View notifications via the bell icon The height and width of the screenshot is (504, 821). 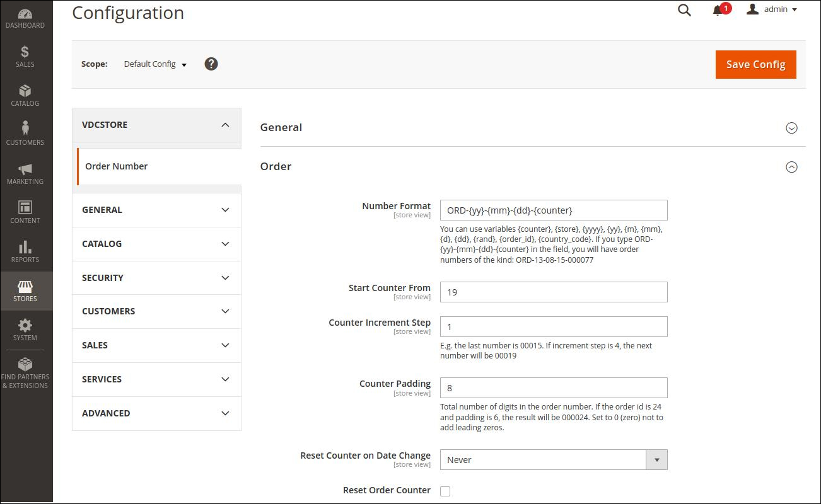pyautogui.click(x=718, y=10)
